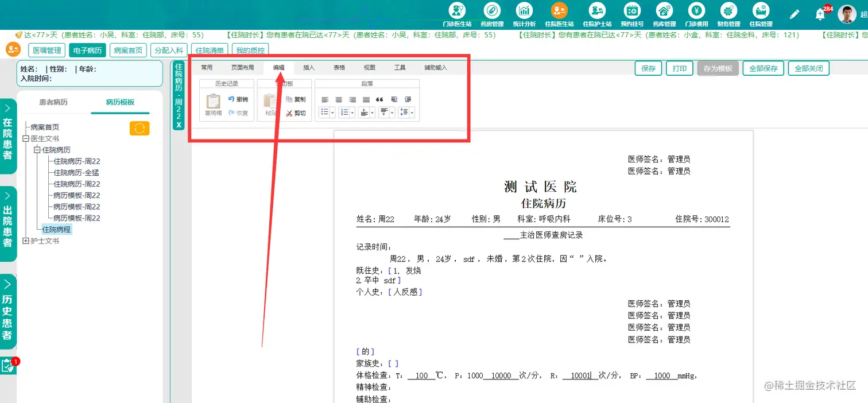Apply justify paragraph alignment
This screenshot has width=868, height=403.
click(x=366, y=99)
